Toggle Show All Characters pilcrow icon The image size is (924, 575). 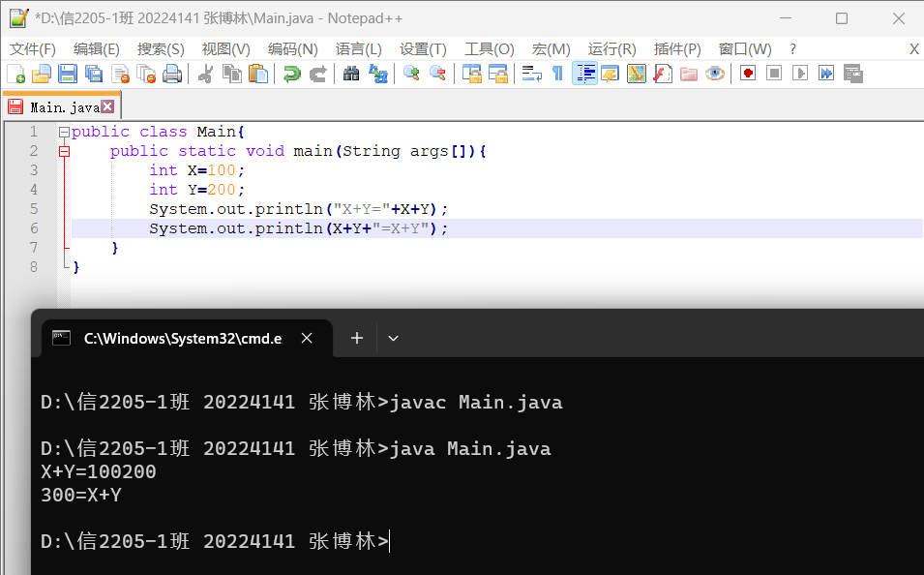tap(557, 74)
